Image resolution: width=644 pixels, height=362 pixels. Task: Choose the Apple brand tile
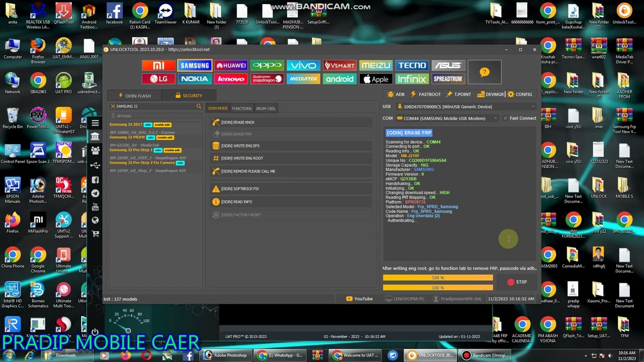[x=376, y=79]
